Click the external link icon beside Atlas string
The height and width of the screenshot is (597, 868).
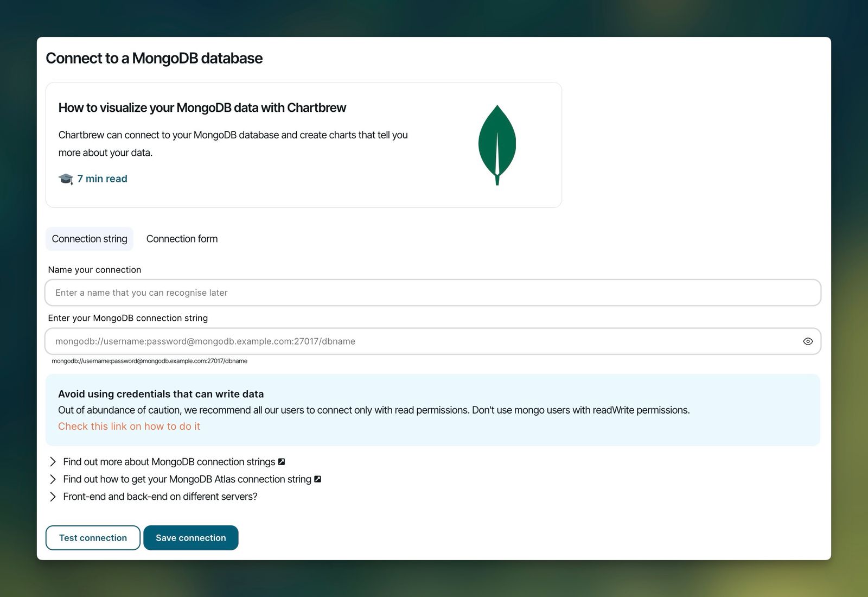(317, 479)
